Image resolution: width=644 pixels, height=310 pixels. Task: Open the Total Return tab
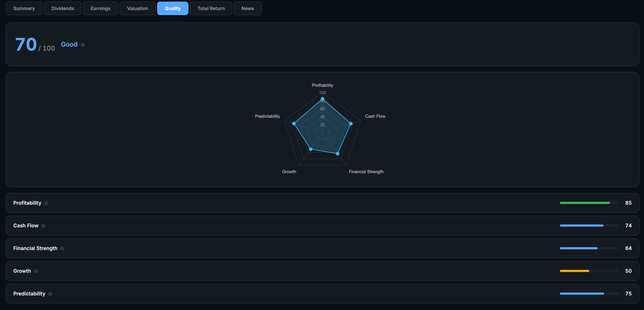(x=211, y=8)
